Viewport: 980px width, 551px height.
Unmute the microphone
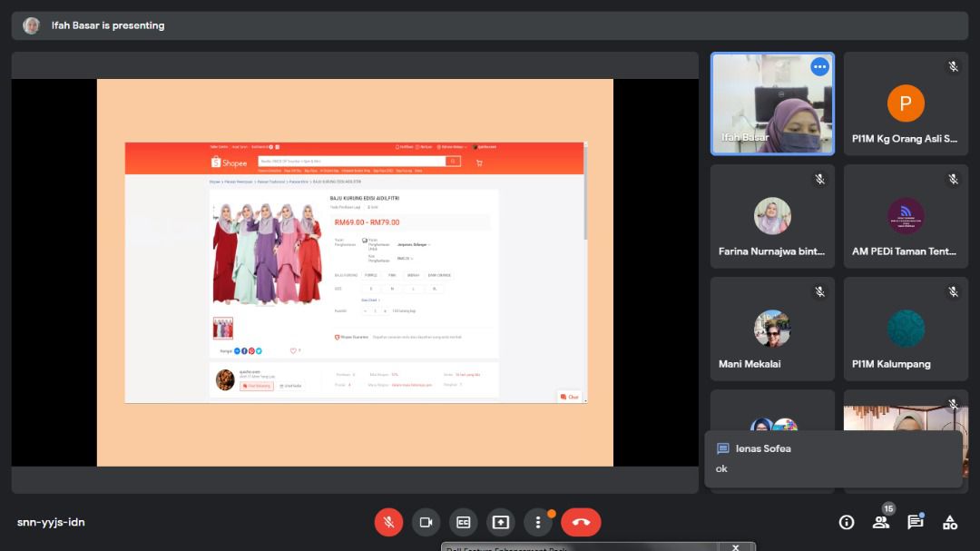tap(388, 522)
